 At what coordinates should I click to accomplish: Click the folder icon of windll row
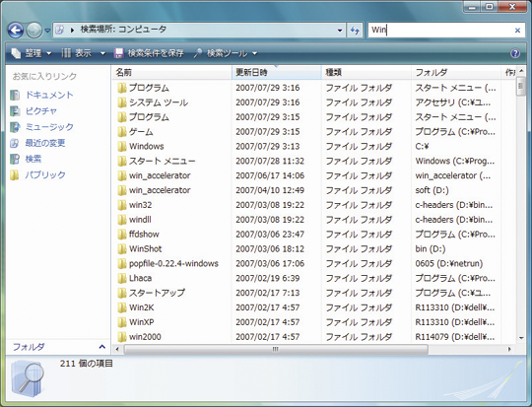click(121, 220)
